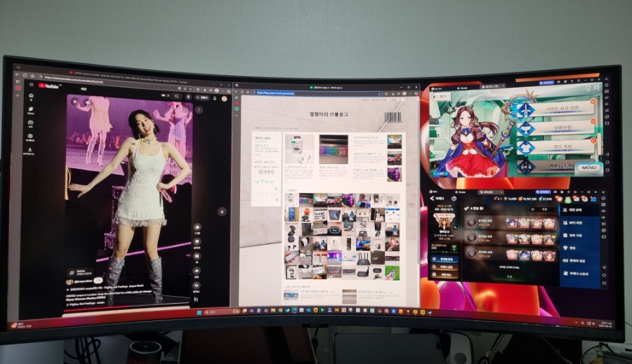The height and width of the screenshot is (364, 632).
Task: Open Downloads in the YouTube sidebar
Action: tap(29, 151)
